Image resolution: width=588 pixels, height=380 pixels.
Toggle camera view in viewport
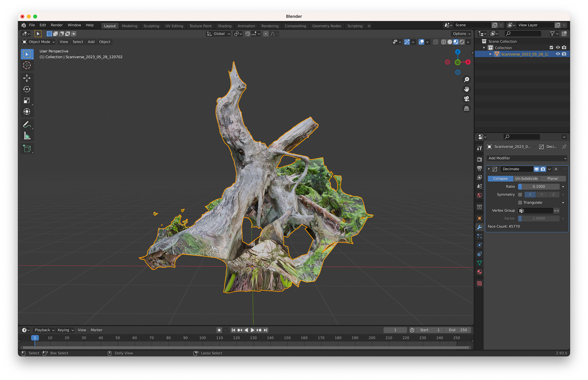466,99
